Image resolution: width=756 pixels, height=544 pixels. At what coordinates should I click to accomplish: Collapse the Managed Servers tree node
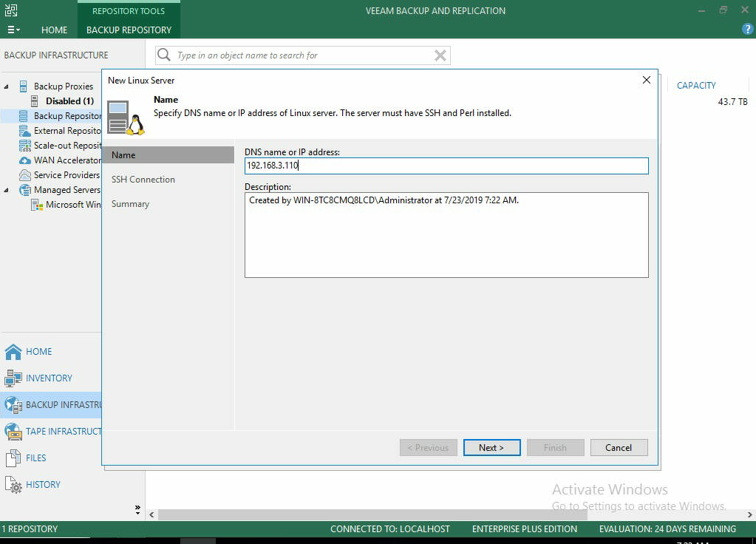6,190
